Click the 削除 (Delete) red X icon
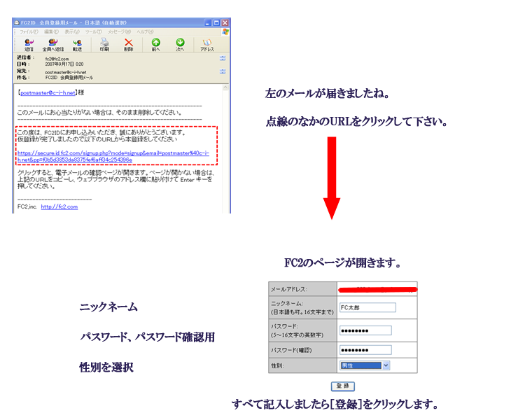Screen dimensions: 525x420 [129, 45]
